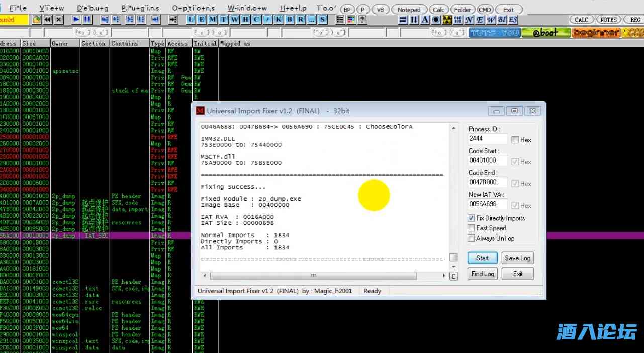Open Call stack with K icon
Viewport: 644px width, 353px height.
tap(279, 20)
